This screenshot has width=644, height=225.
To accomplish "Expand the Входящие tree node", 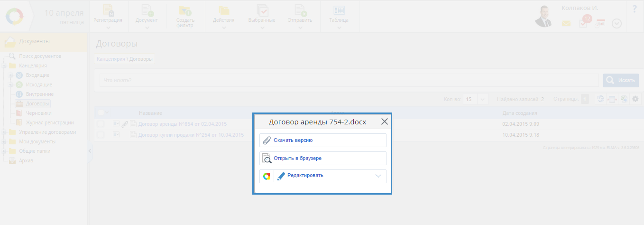I will 10,75.
